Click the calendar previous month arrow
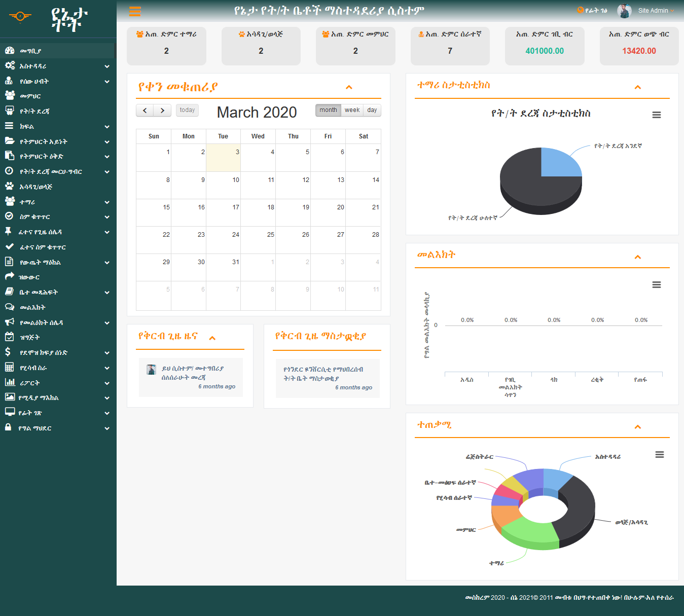Viewport: 684px width, 616px height. (x=145, y=111)
